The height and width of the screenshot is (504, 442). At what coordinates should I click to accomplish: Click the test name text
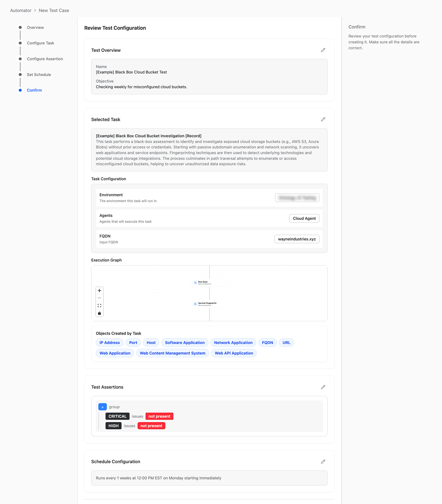click(x=131, y=72)
